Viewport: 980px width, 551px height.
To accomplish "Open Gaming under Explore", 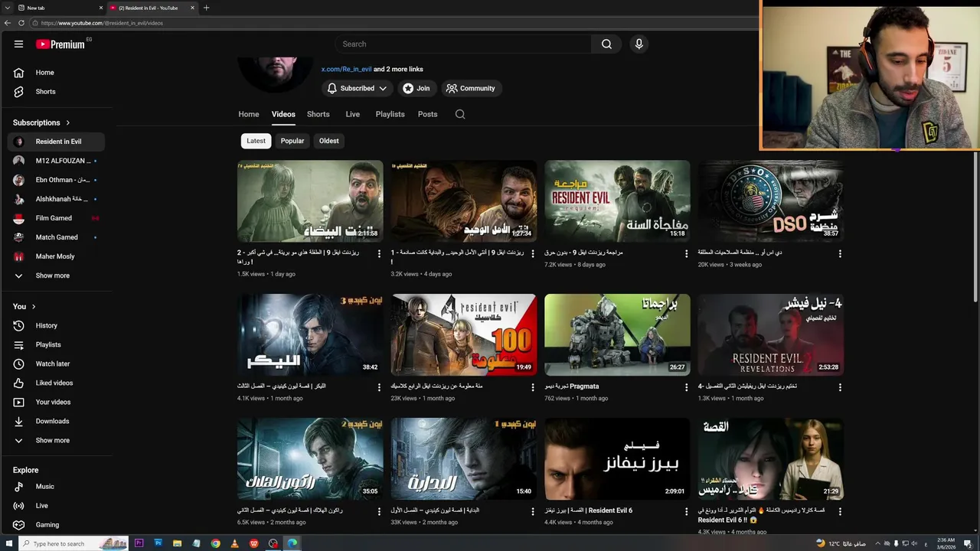I will (x=57, y=524).
